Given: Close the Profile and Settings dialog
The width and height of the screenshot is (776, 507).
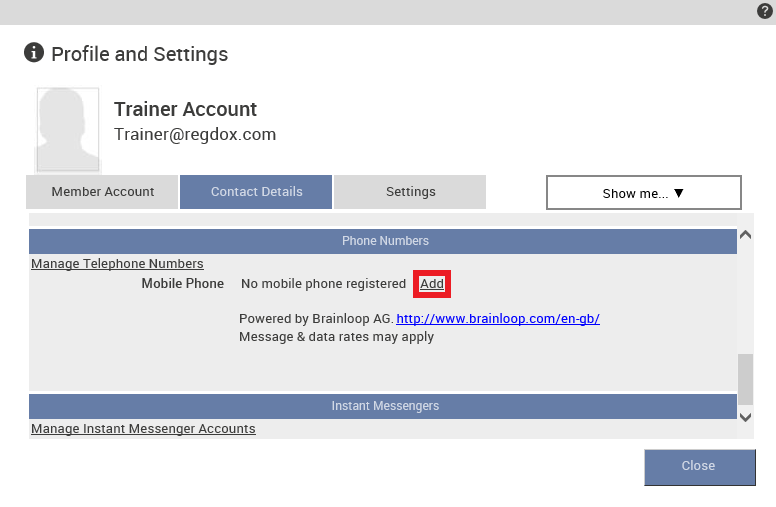Looking at the screenshot, I should coord(699,467).
